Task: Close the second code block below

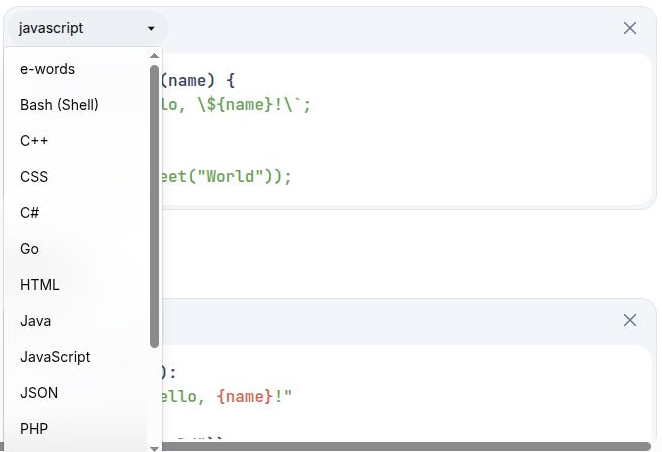Action: point(629,320)
